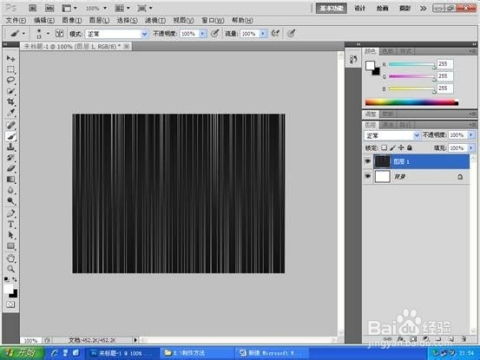Viewport: 480px width, 360px height.
Task: Click the Quick Mask mode icon
Action: click(11, 304)
